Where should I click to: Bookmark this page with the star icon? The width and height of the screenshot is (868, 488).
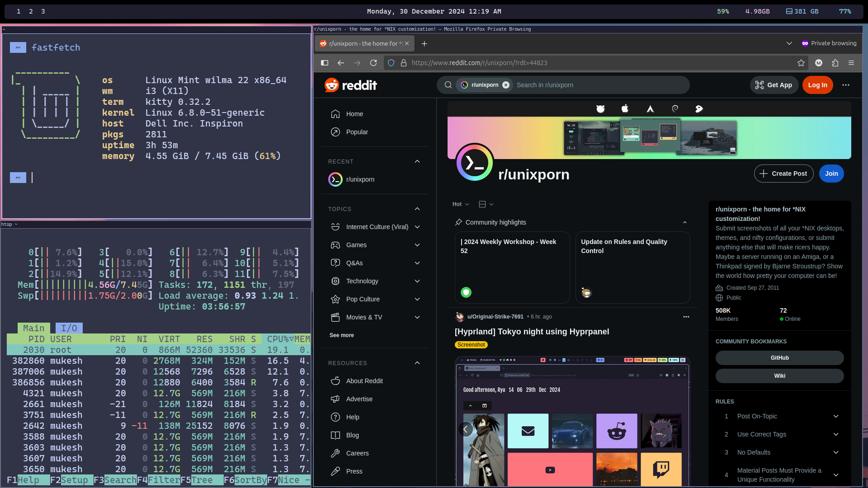[x=801, y=63]
